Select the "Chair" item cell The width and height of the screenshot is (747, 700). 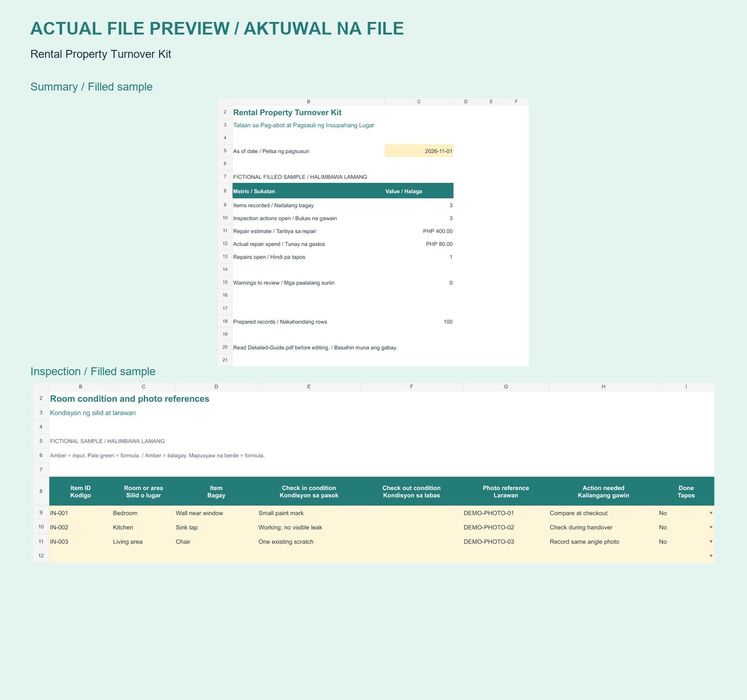(x=216, y=542)
